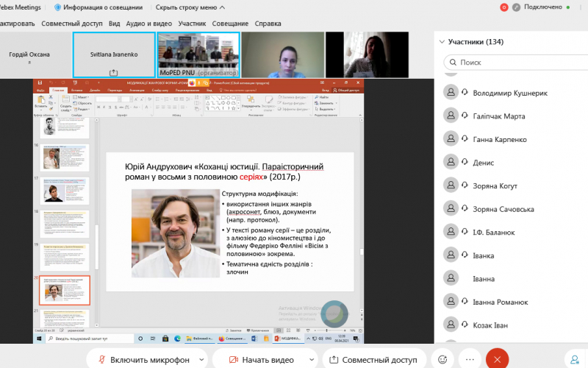Click the avatar icon of Іванна
Image resolution: width=588 pixels, height=368 pixels.
[451, 278]
